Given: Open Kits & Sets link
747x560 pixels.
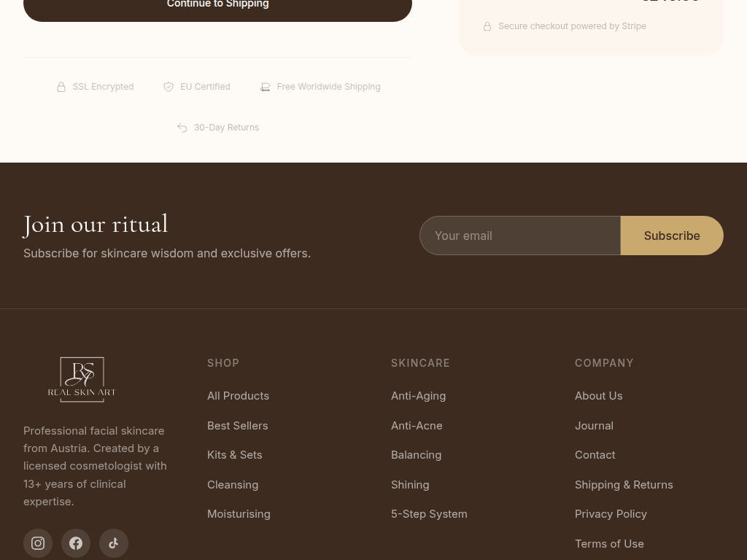Looking at the screenshot, I should pos(234,455).
